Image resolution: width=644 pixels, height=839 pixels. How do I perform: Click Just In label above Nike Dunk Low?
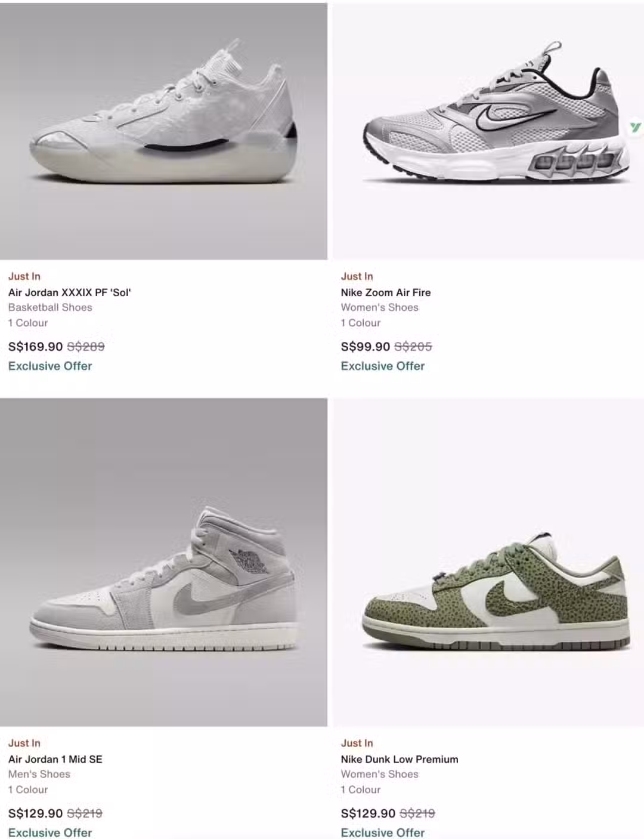coord(357,743)
